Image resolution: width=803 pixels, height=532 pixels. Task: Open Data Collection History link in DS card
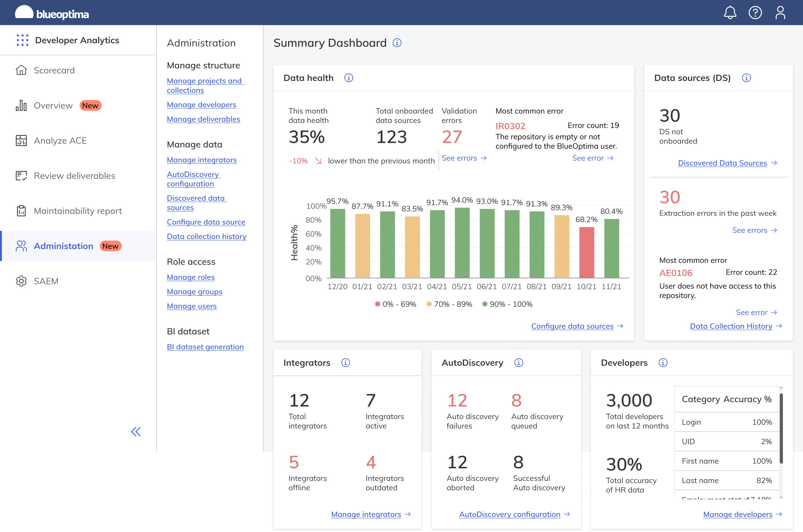(736, 326)
